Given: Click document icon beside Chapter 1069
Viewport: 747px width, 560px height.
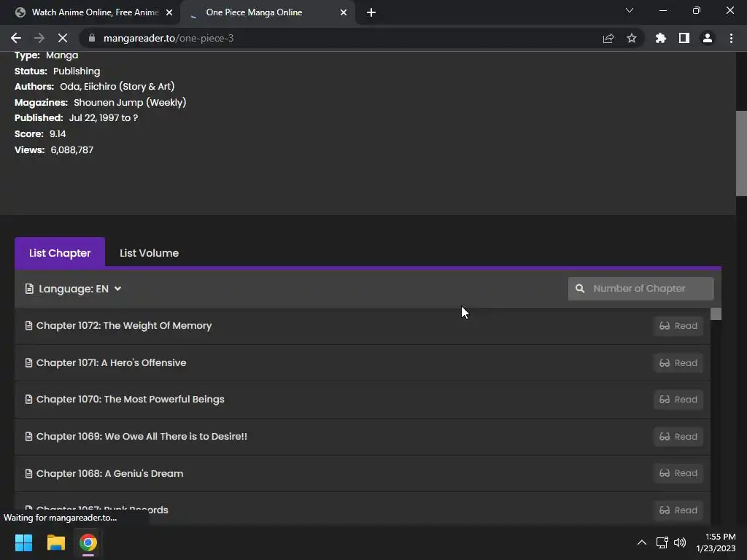Looking at the screenshot, I should coord(28,437).
